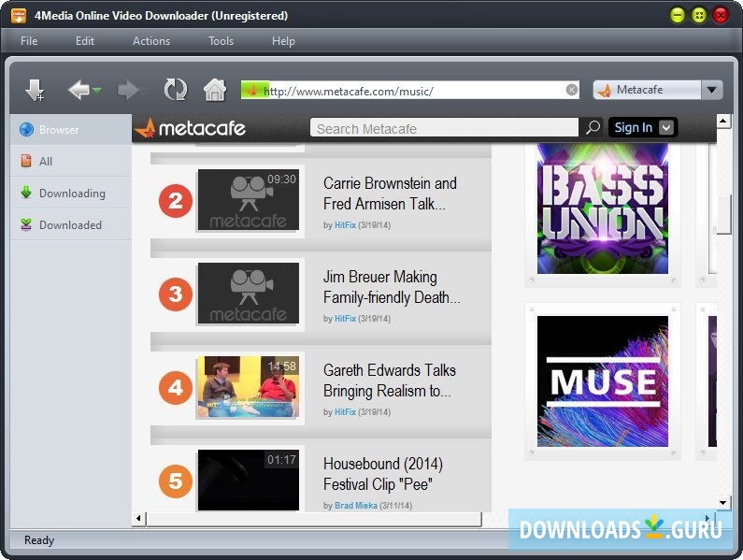Refresh the page with reload icon
Image resolution: width=743 pixels, height=560 pixels.
click(176, 90)
